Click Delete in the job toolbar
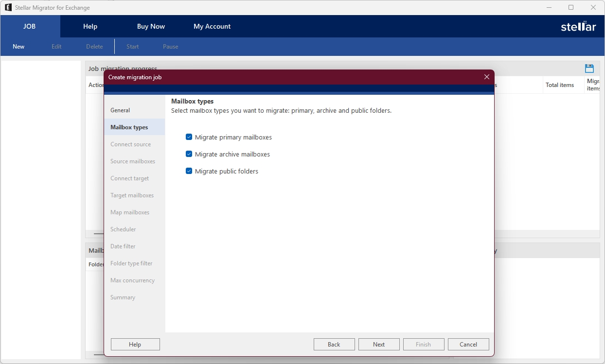Screen dimensions: 605x364 94,47
